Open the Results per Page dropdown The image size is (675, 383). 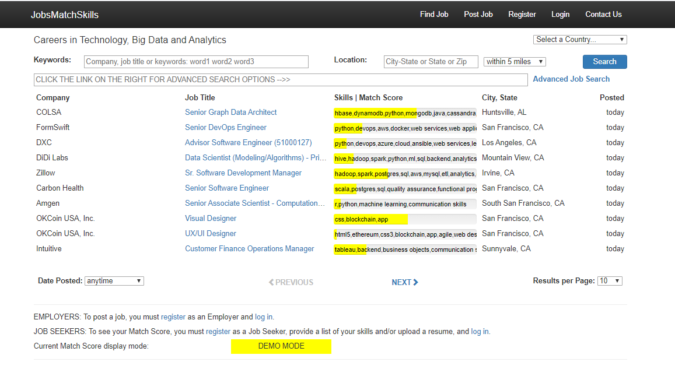tap(610, 281)
